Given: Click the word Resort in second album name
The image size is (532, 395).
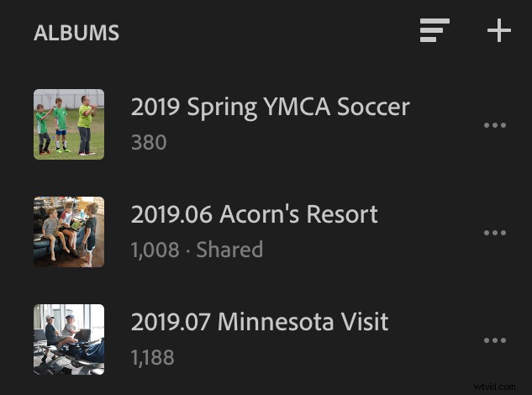Looking at the screenshot, I should coord(340,214).
